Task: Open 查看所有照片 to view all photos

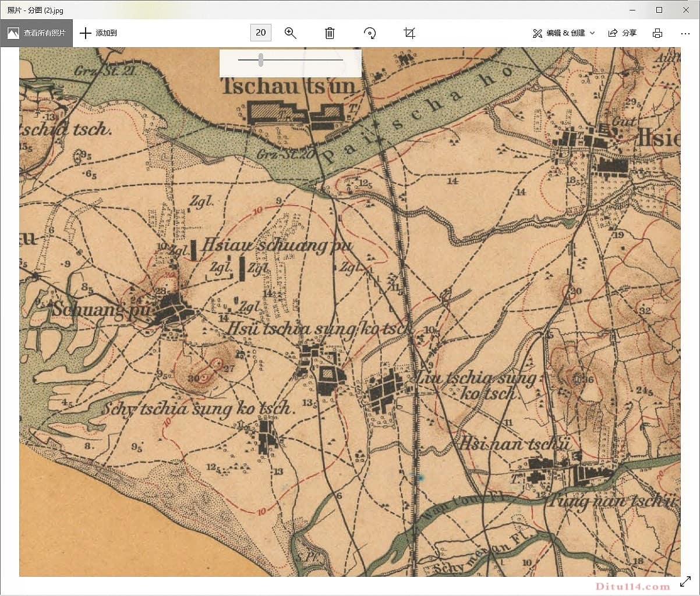Action: 37,33
